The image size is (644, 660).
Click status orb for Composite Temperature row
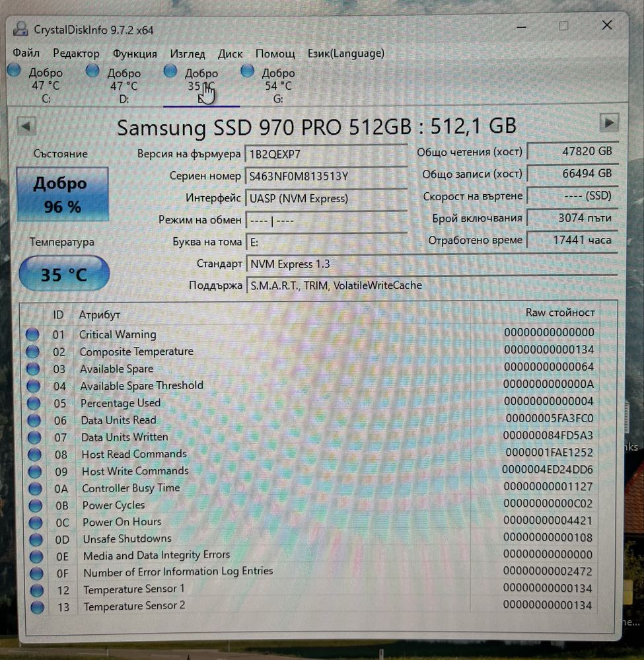coord(33,351)
